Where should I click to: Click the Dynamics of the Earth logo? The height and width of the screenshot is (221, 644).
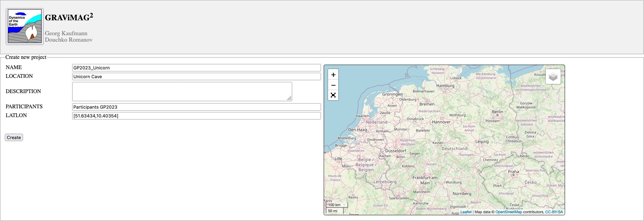pos(25,26)
